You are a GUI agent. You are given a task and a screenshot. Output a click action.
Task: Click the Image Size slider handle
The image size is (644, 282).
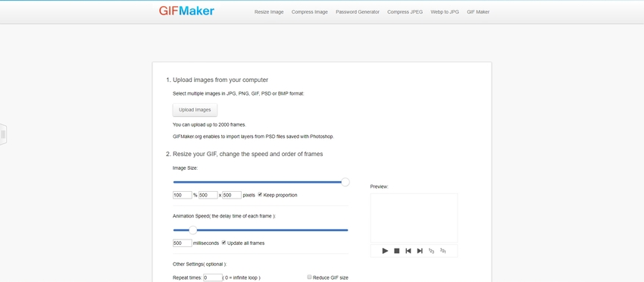tap(345, 182)
